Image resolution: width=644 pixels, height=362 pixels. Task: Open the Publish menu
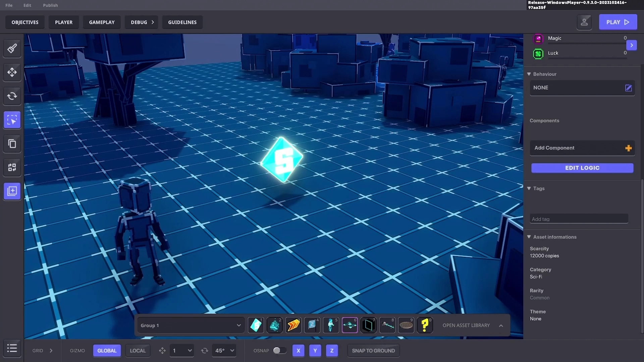50,5
